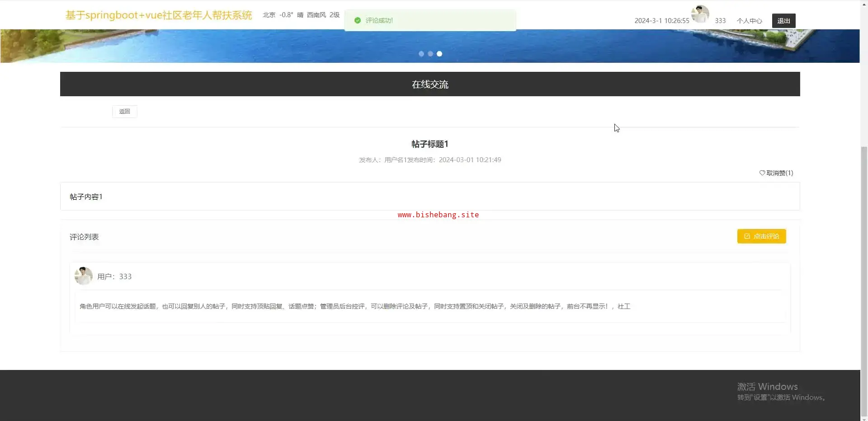This screenshot has width=868, height=421.
Task: Click the commenter avatar beside 用户: 333
Action: coord(84,276)
